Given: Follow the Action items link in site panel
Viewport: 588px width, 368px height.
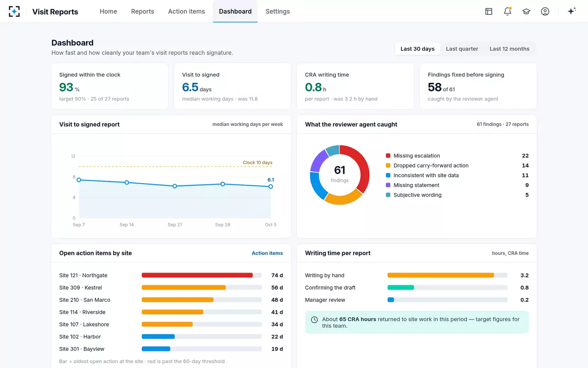Looking at the screenshot, I should point(267,253).
